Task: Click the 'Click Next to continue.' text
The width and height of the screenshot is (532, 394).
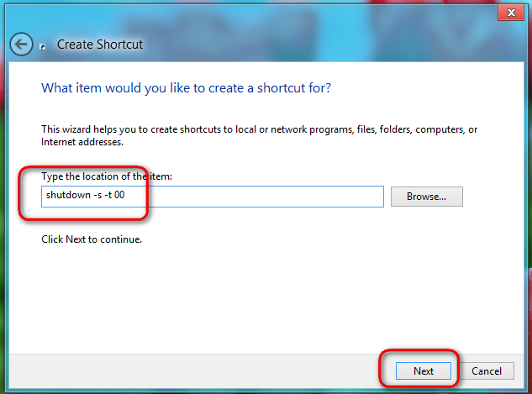Action: pos(92,239)
